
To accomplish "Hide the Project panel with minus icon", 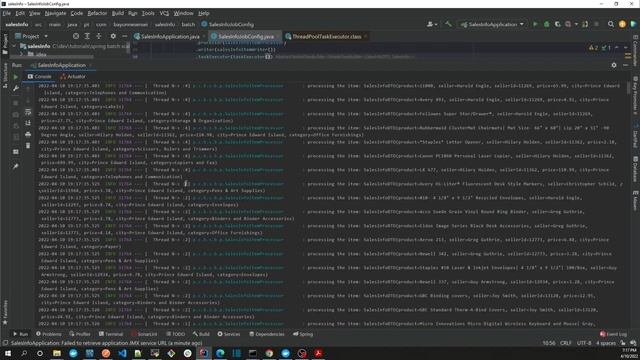I will click(124, 36).
